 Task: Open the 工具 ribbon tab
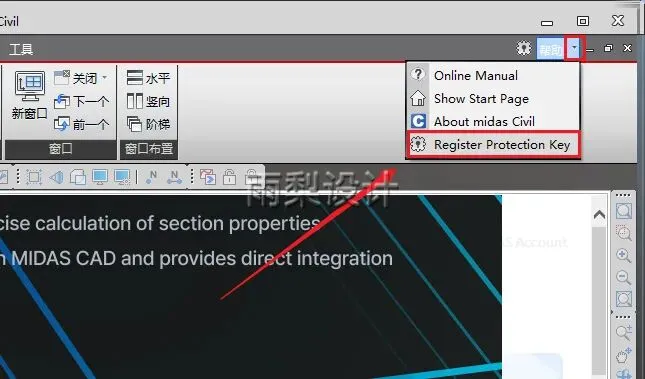coord(21,49)
